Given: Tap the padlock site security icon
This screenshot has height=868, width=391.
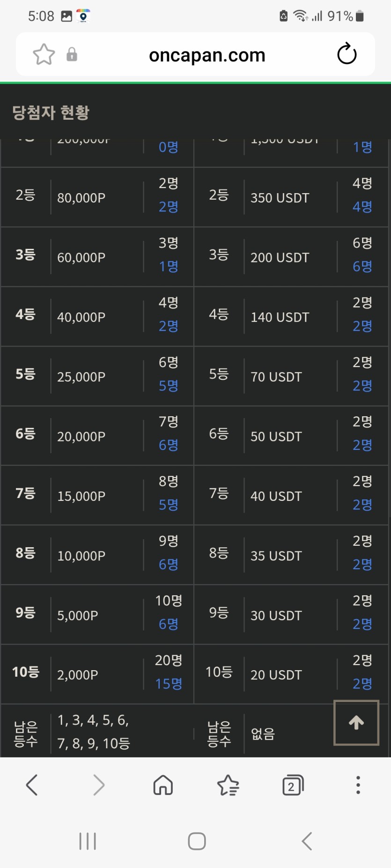Looking at the screenshot, I should (72, 54).
